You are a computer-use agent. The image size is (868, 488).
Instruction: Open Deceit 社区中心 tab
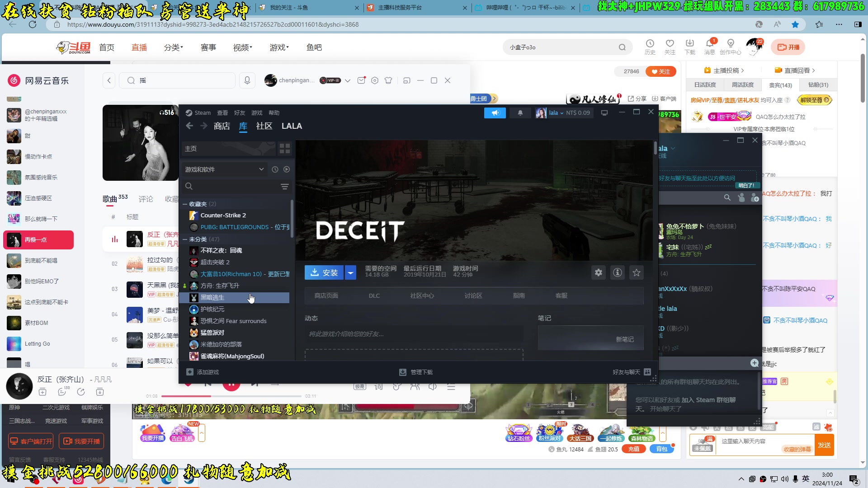pos(422,296)
